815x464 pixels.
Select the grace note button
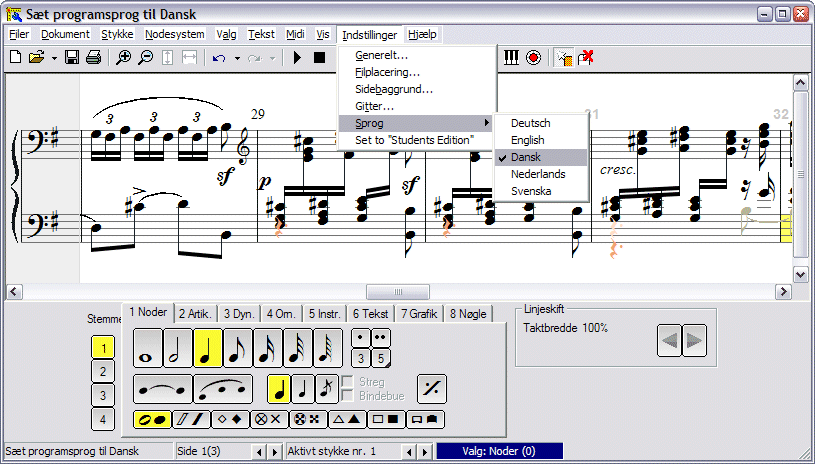coord(326,389)
